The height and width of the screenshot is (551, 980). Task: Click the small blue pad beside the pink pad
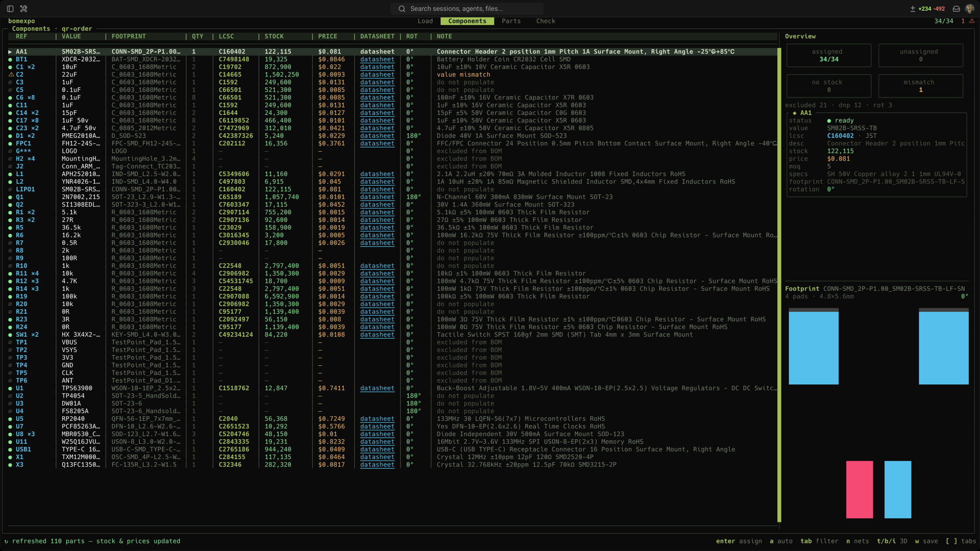[898, 490]
